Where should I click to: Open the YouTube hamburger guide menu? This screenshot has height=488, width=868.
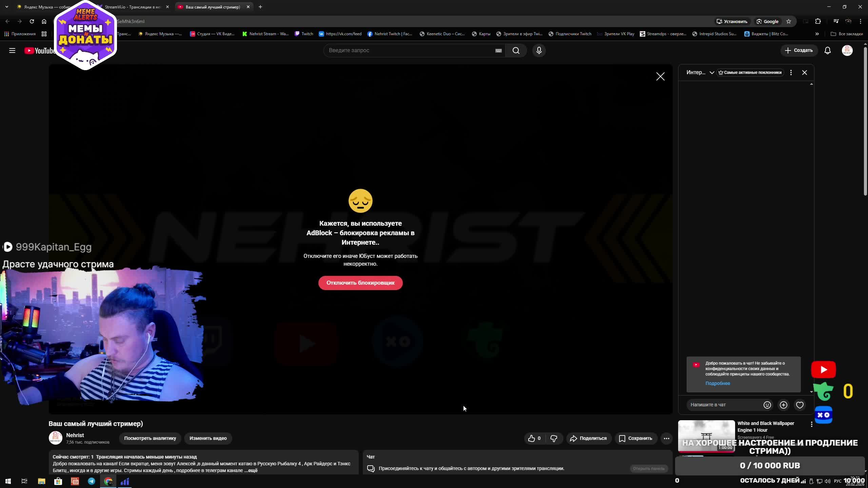point(12,50)
